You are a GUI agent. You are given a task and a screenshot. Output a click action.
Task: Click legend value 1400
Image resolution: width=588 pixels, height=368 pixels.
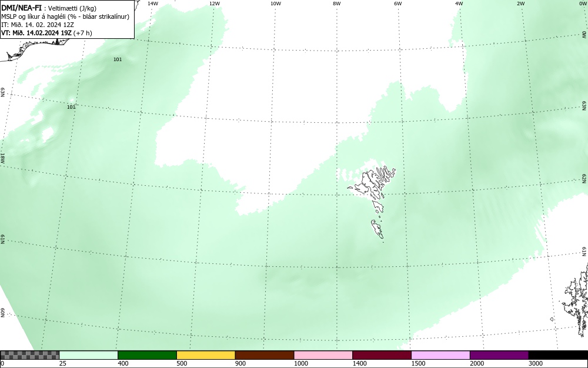click(359, 363)
